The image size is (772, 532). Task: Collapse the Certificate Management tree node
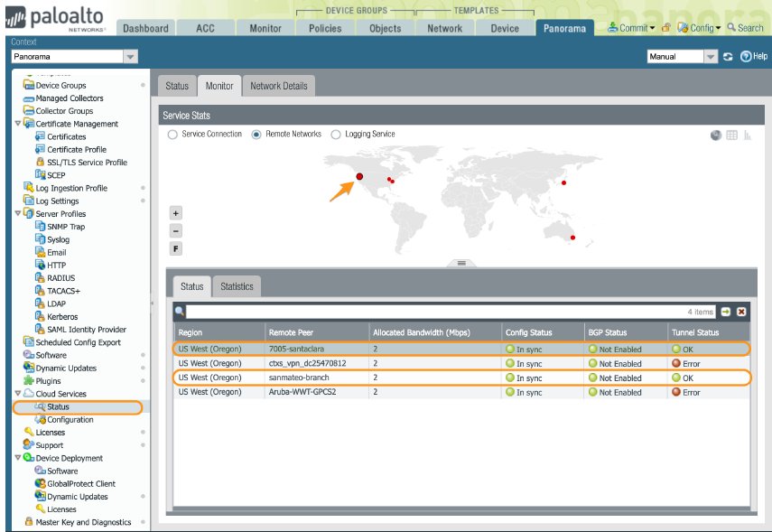coord(18,124)
